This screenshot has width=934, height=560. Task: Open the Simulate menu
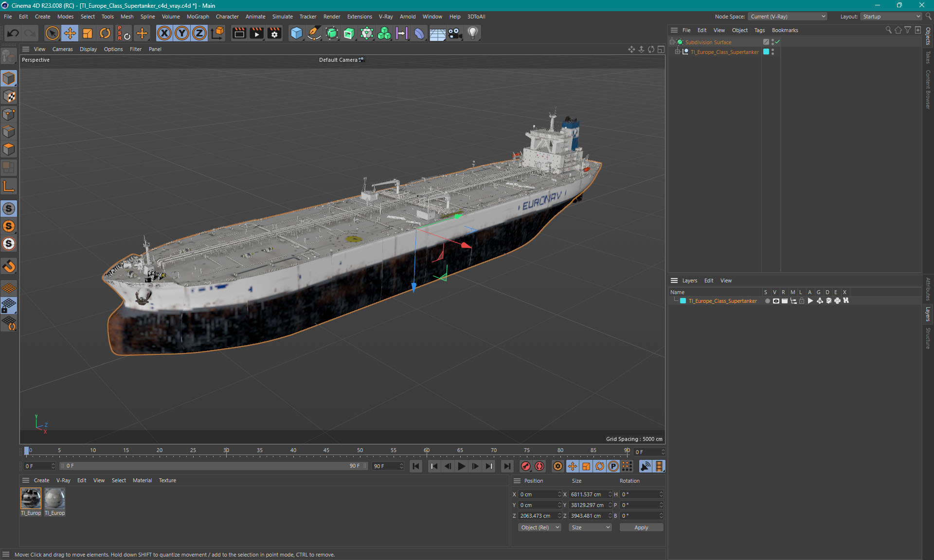tap(282, 17)
